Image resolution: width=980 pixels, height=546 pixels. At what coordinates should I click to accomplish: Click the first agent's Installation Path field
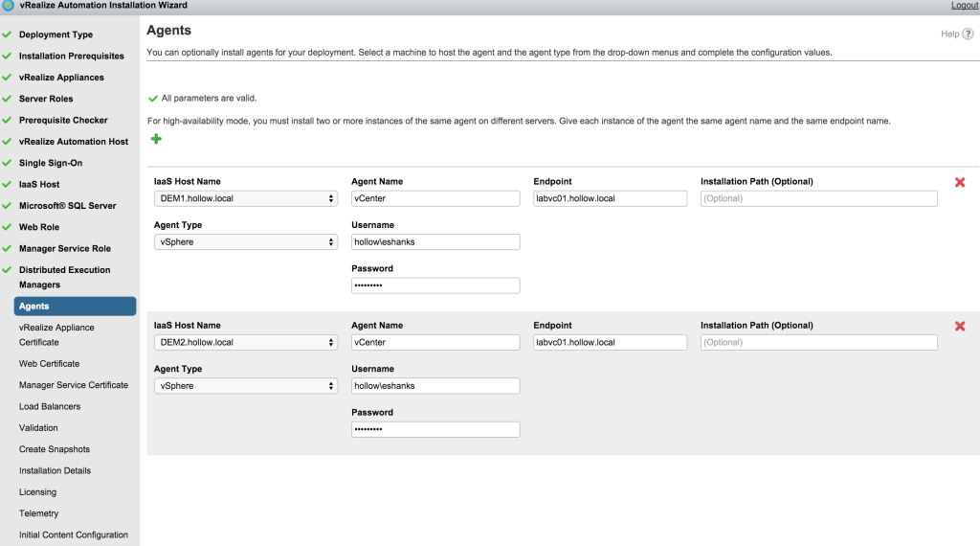[818, 198]
